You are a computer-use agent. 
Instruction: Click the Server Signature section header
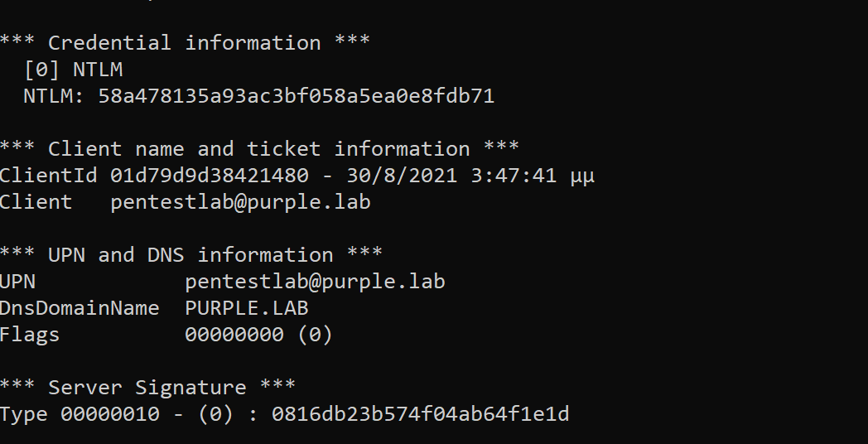click(x=147, y=388)
